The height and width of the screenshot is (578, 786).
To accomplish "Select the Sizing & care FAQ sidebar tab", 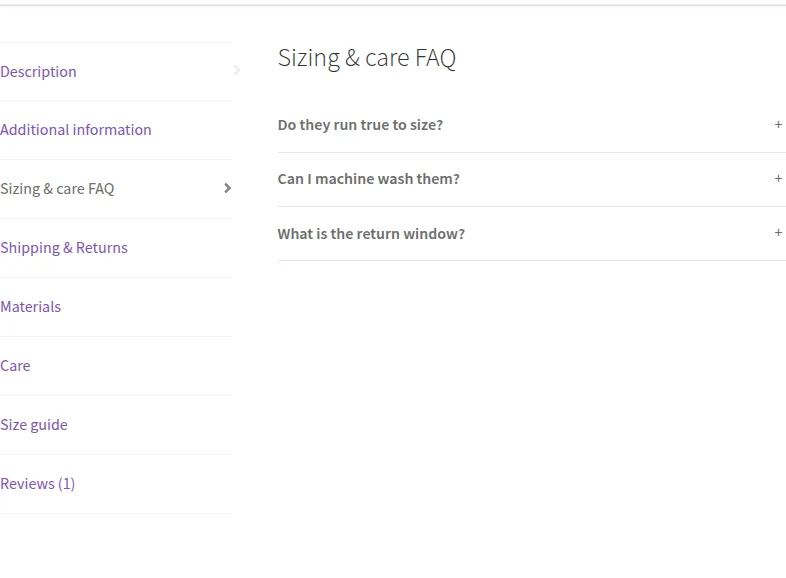I will pos(58,189).
